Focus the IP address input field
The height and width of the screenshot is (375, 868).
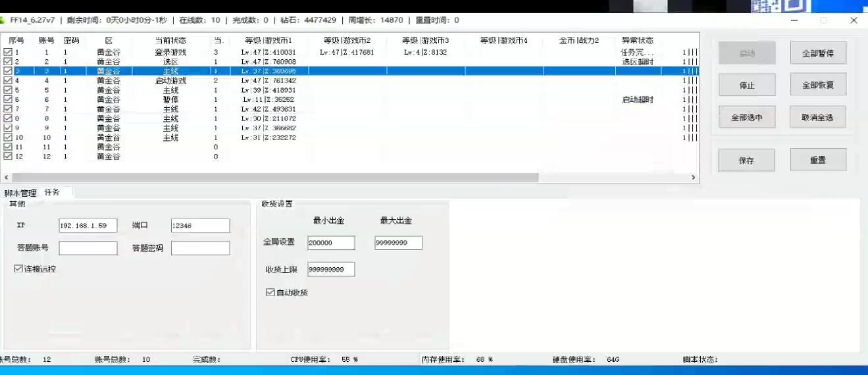pos(88,226)
